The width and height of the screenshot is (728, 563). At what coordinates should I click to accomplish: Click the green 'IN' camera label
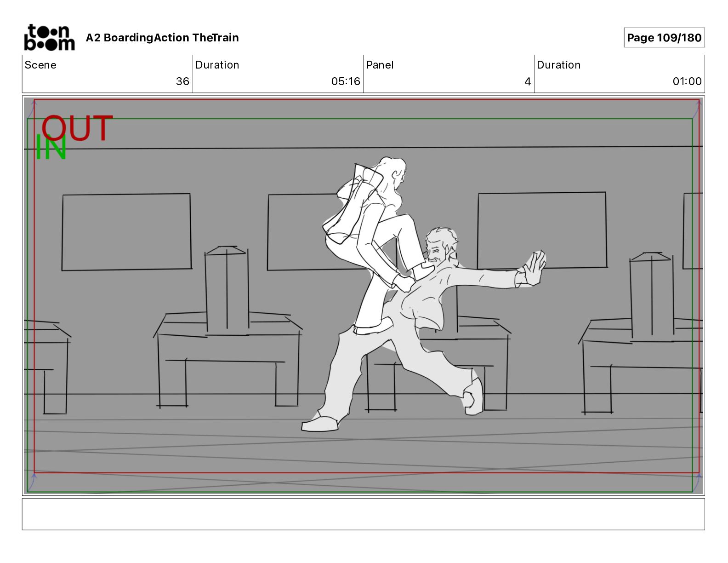[51, 147]
